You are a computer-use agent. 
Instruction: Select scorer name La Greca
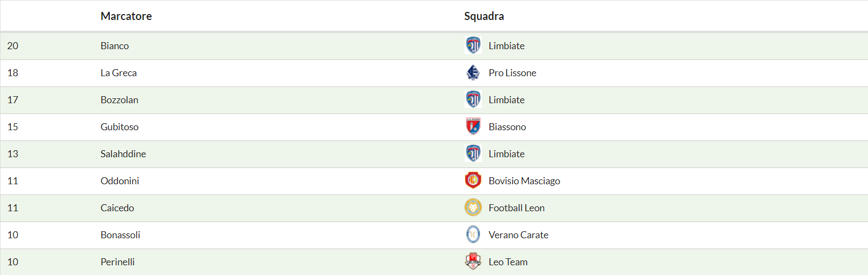(118, 73)
